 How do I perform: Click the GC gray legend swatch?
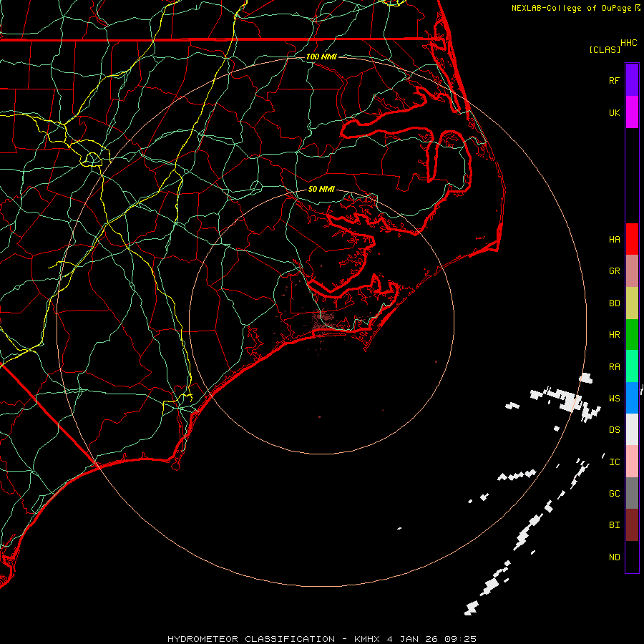coord(632,493)
